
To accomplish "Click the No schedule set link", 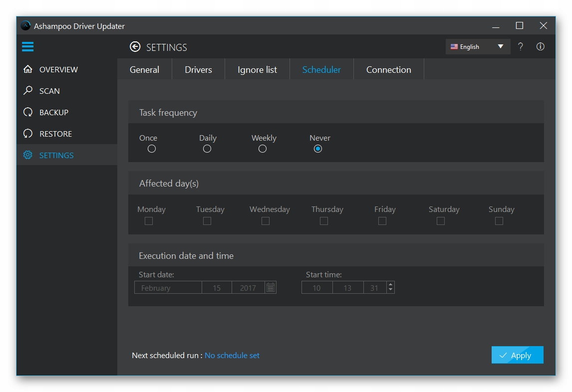I will 232,356.
